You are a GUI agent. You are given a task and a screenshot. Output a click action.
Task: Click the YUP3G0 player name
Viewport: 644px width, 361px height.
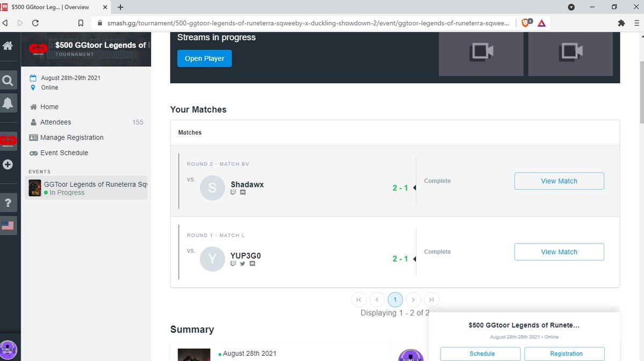pyautogui.click(x=246, y=256)
